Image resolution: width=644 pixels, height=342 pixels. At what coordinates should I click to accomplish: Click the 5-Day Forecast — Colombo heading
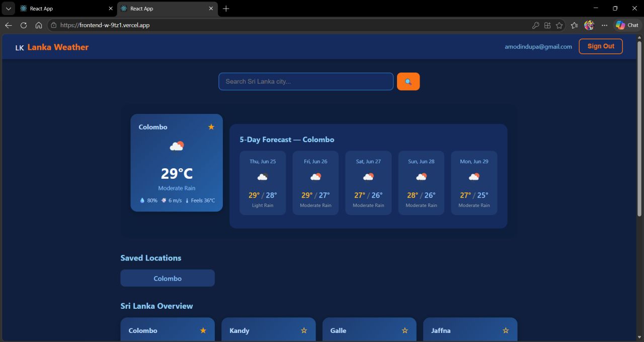coord(287,140)
